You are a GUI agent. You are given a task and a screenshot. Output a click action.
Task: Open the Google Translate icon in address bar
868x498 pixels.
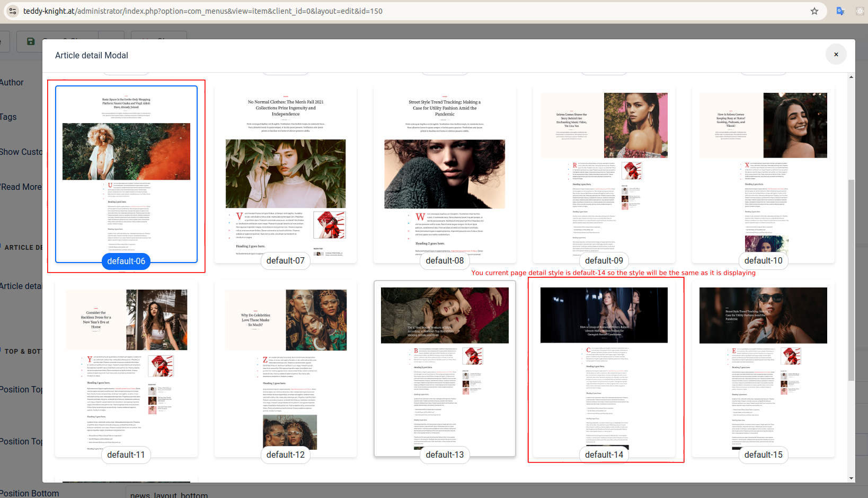(840, 11)
